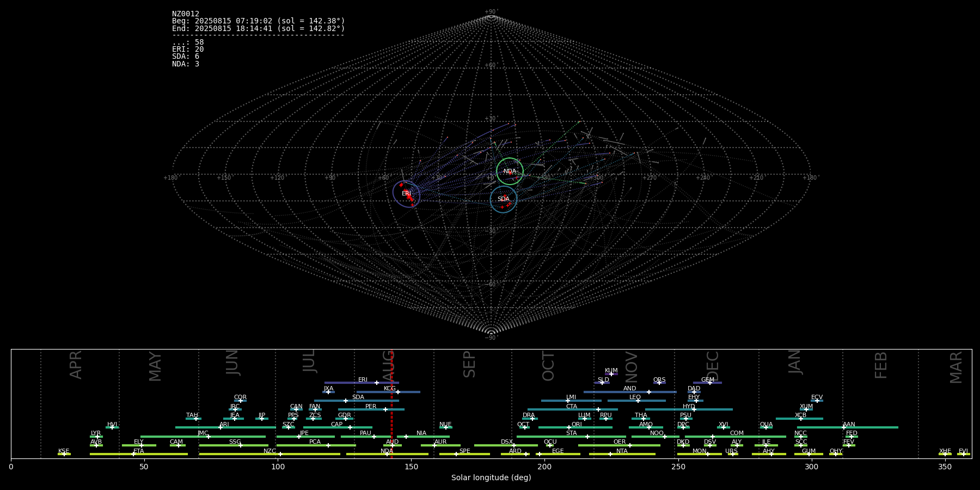Click the PER shower bar label in timeline
Viewport: 980px width, 490px height.
(371, 407)
